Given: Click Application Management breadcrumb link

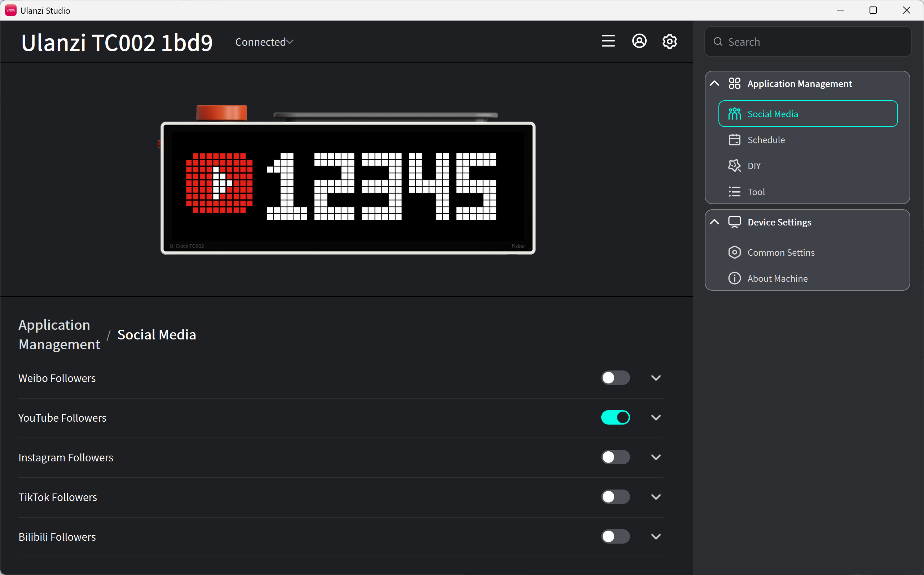Looking at the screenshot, I should [59, 334].
